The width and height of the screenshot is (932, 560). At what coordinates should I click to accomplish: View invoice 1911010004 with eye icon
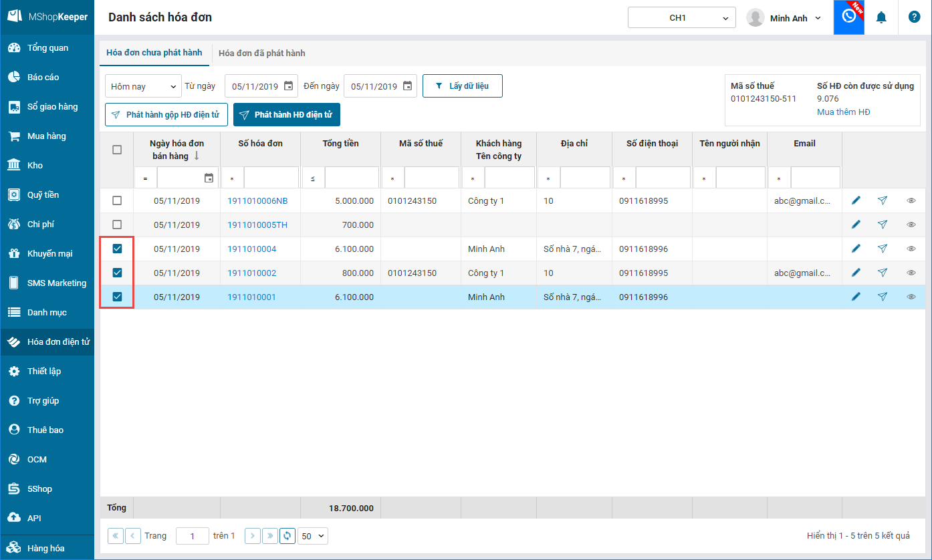[x=911, y=249]
